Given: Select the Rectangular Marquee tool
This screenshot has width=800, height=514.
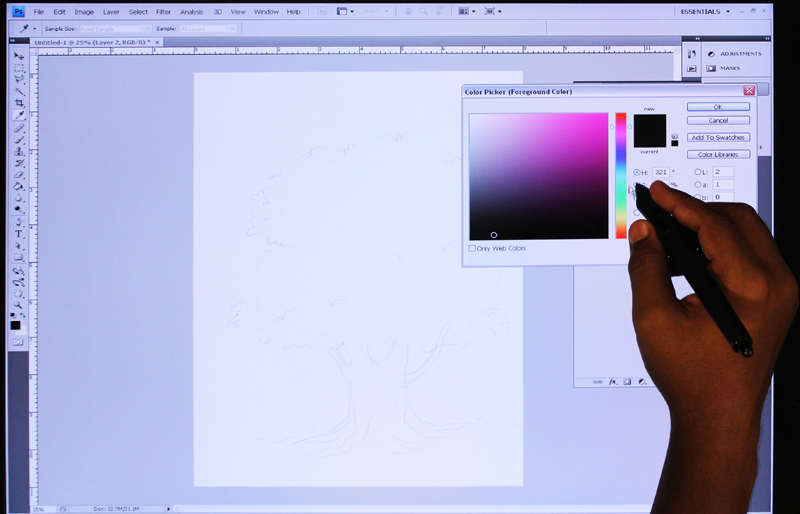Looking at the screenshot, I should coord(19,68).
